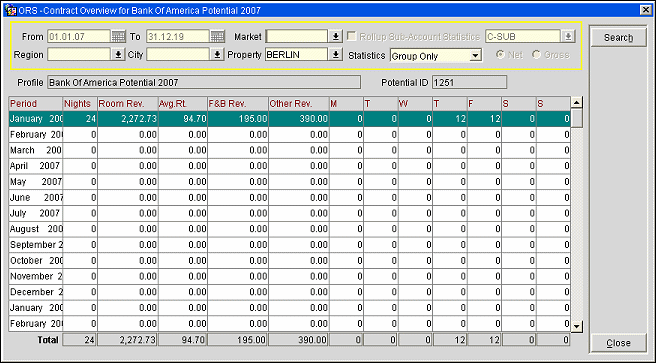The image size is (656, 363).
Task: Select the Gross radio option
Action: (536, 55)
